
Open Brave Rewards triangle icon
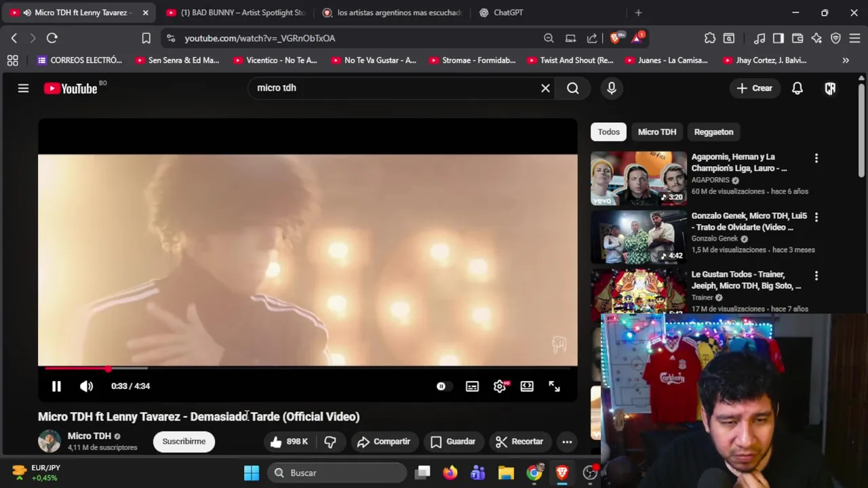637,39
